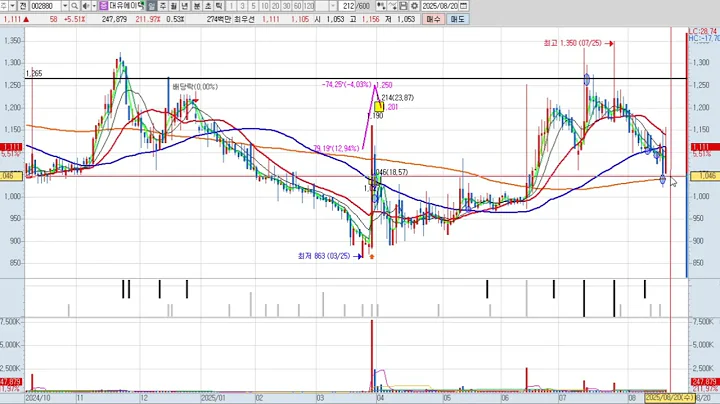The image size is (720, 404).
Task: Click the 전 button beside the code field
Action: (23, 6)
